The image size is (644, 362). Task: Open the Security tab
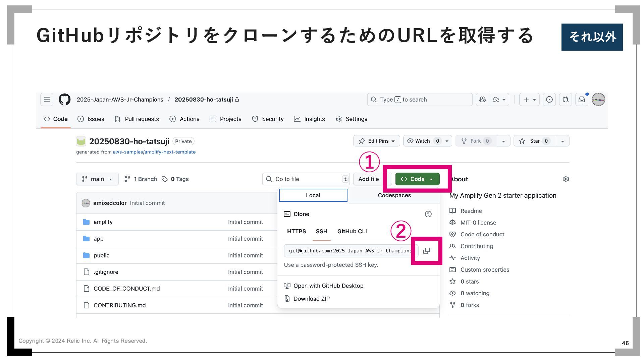point(268,119)
